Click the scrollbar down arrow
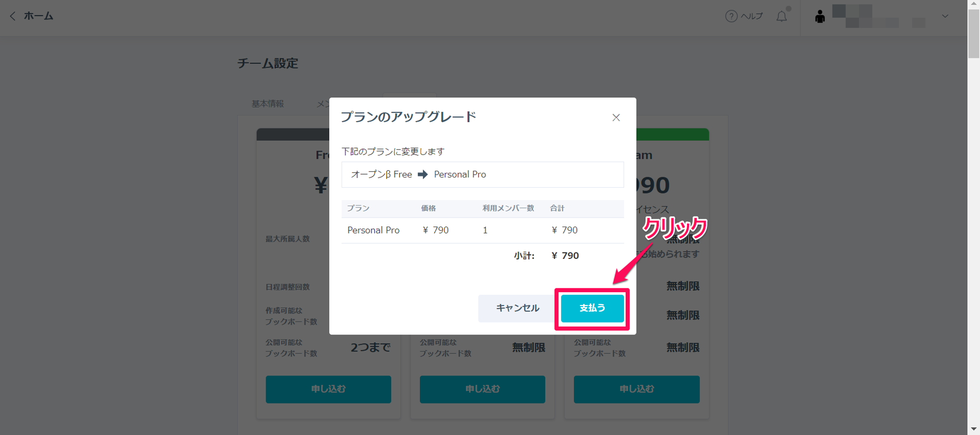980x435 pixels. click(974, 430)
